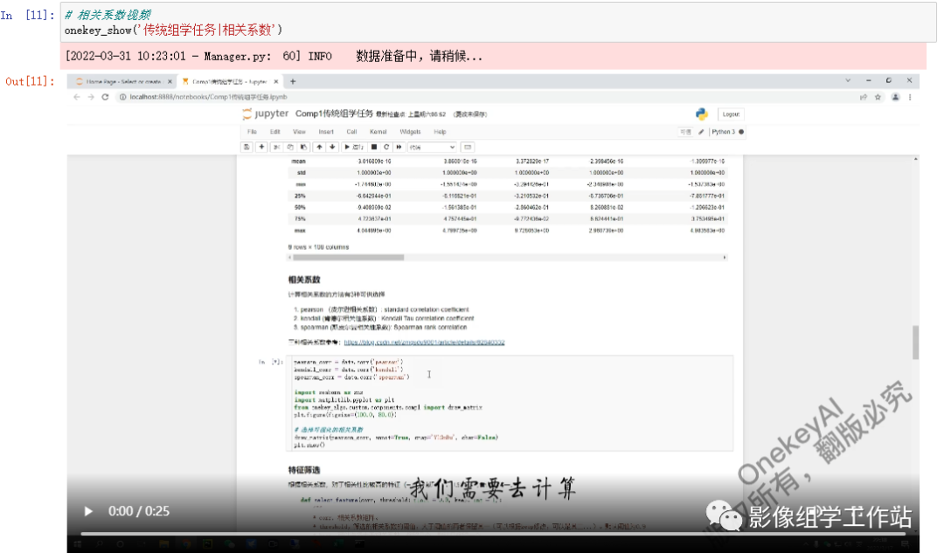The image size is (944, 560).
Task: Open the Kernel menu
Action: 378,132
